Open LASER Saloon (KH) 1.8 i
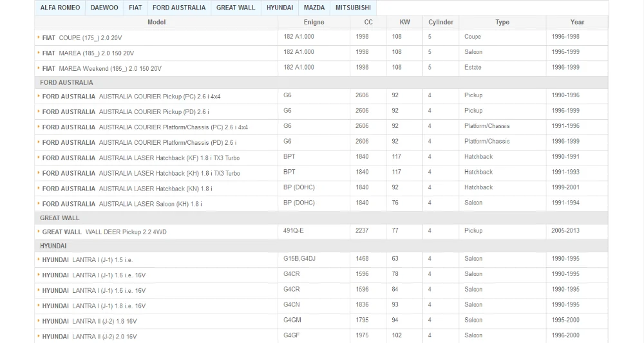Viewport: 644px width, 343px height. tap(122, 204)
